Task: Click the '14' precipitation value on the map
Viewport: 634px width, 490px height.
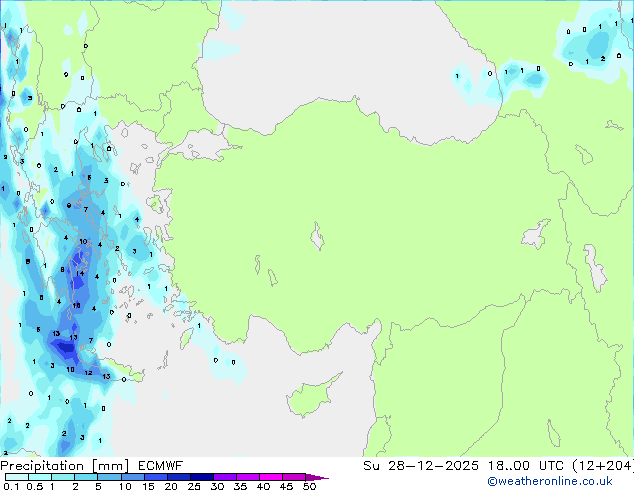Action: [80, 274]
